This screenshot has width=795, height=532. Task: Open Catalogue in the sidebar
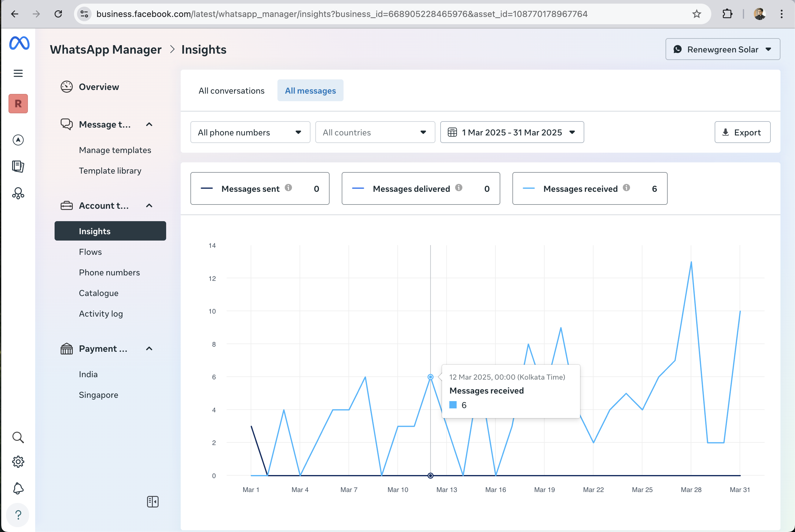coord(99,293)
